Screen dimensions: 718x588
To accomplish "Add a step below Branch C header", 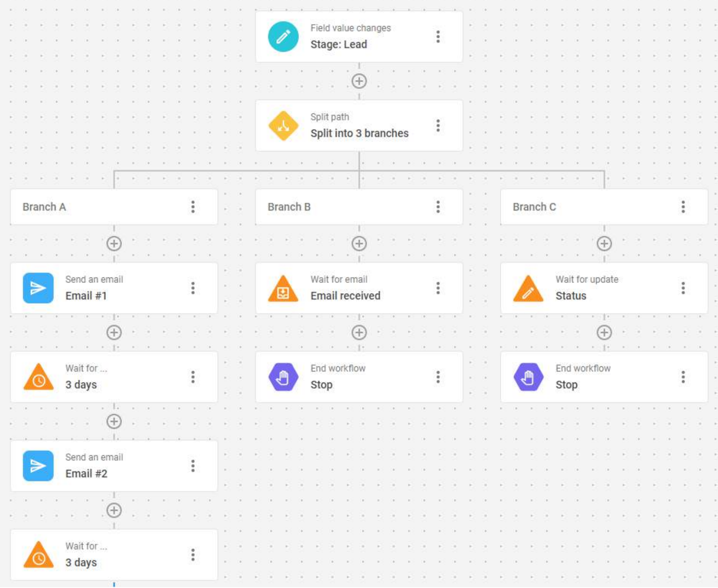I will point(604,244).
